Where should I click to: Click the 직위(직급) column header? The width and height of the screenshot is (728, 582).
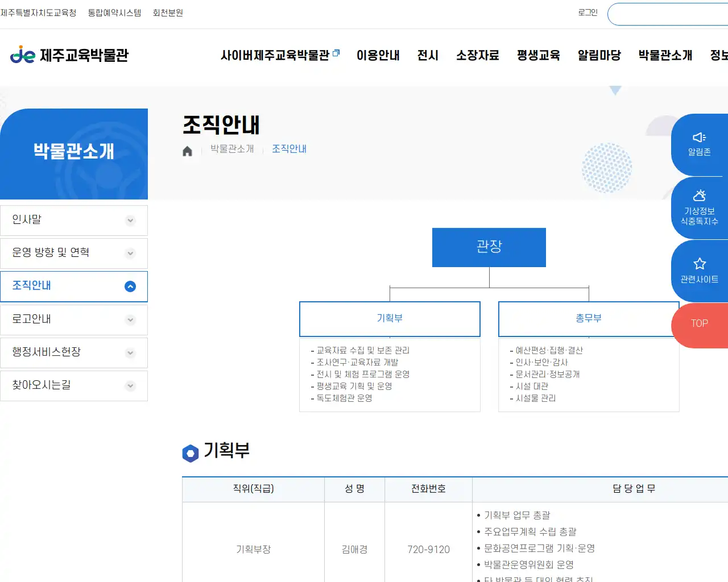(x=253, y=489)
